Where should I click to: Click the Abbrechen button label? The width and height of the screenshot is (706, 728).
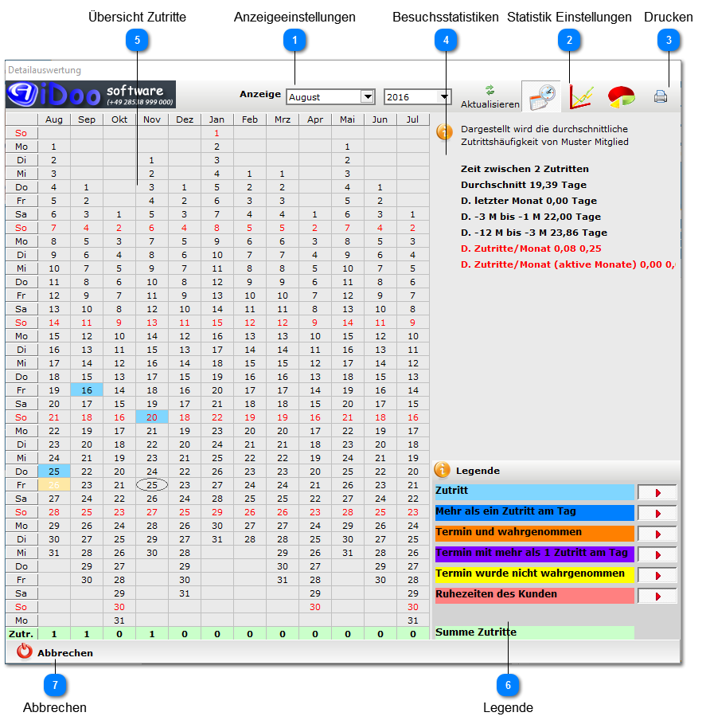(x=65, y=653)
